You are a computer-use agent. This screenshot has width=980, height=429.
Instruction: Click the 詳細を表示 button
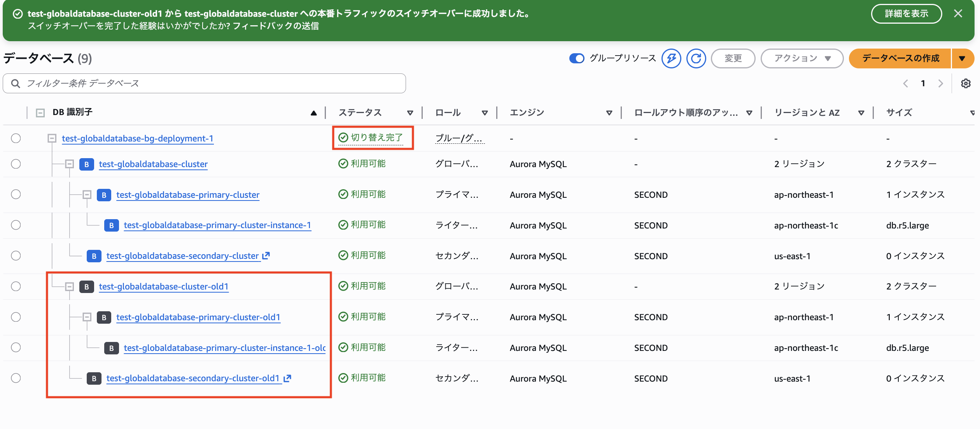[x=906, y=14]
